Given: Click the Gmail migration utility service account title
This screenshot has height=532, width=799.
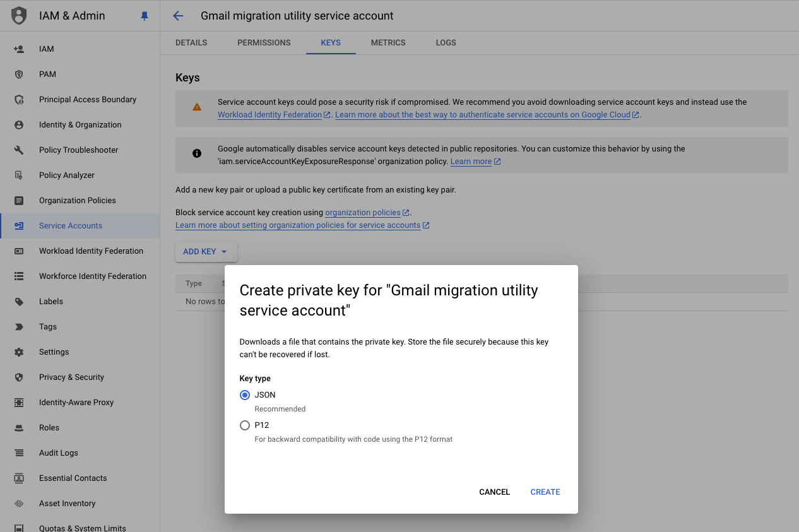Looking at the screenshot, I should [297, 16].
